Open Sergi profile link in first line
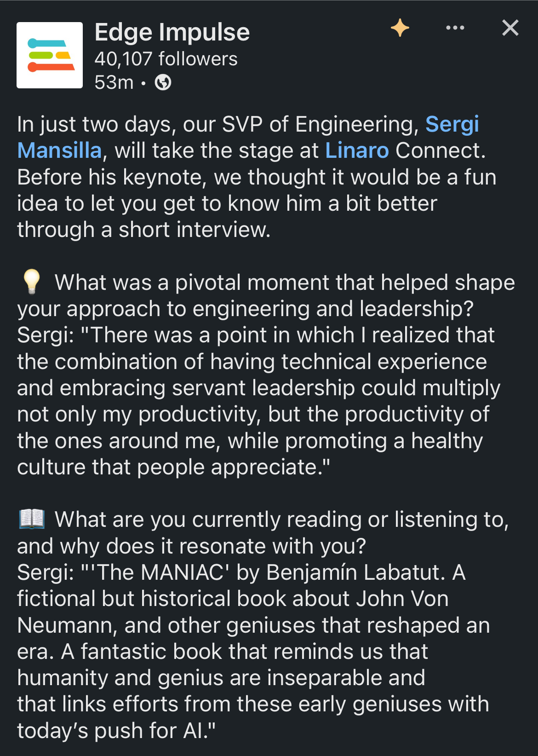Screen dimensions: 538x756 pyautogui.click(x=452, y=124)
